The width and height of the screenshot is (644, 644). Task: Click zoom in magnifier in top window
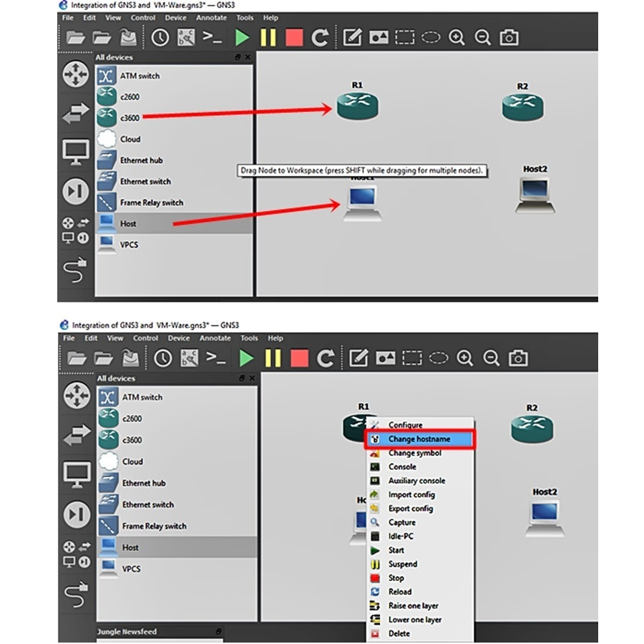click(x=457, y=38)
